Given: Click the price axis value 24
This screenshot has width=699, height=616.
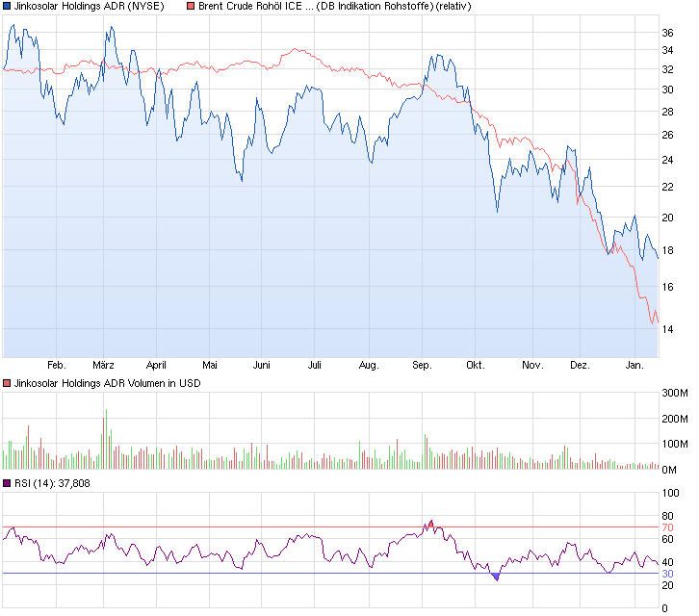Looking at the screenshot, I should click(x=667, y=160).
